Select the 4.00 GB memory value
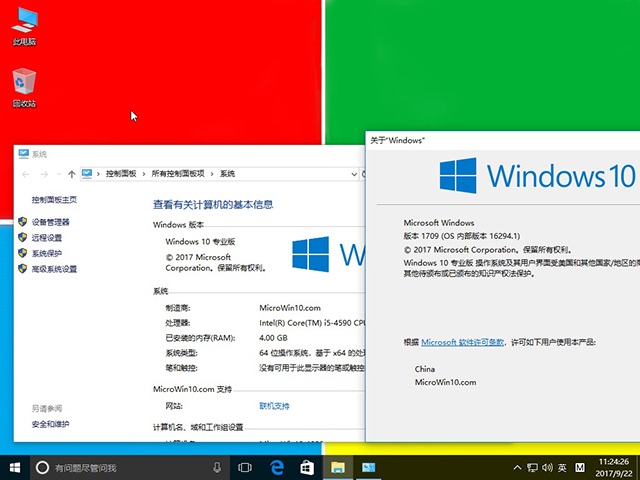Image resolution: width=640 pixels, height=480 pixels. (273, 338)
